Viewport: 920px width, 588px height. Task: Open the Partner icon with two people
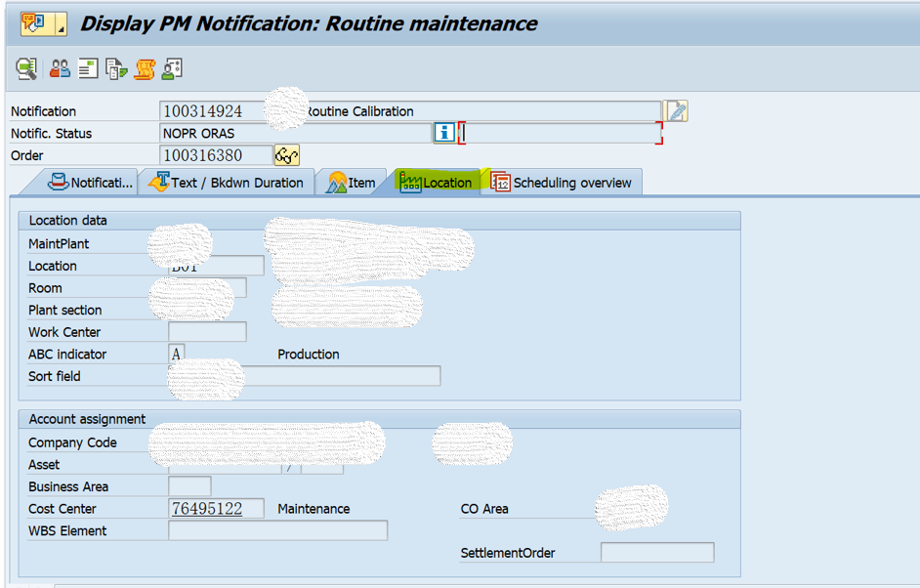(60, 68)
